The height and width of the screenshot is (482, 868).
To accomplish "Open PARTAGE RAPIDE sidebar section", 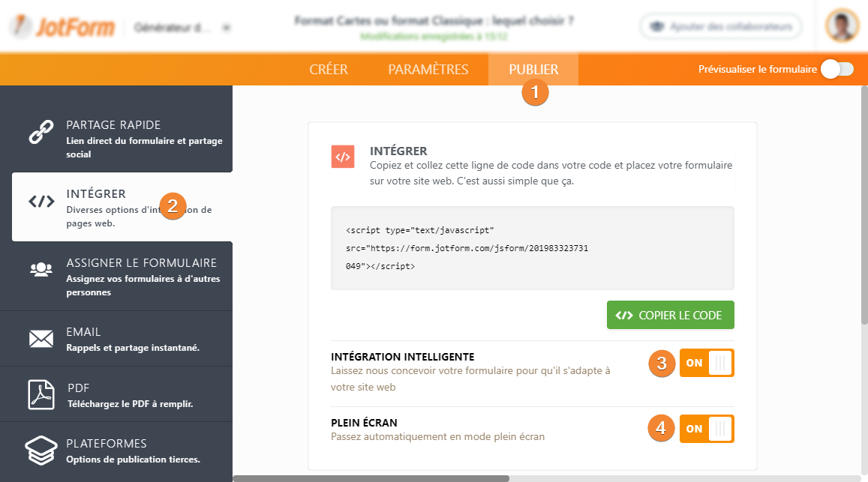I will coord(116,139).
